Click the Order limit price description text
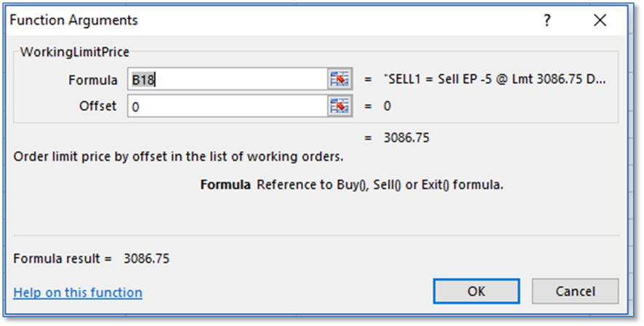This screenshot has height=326, width=644. pyautogui.click(x=178, y=156)
